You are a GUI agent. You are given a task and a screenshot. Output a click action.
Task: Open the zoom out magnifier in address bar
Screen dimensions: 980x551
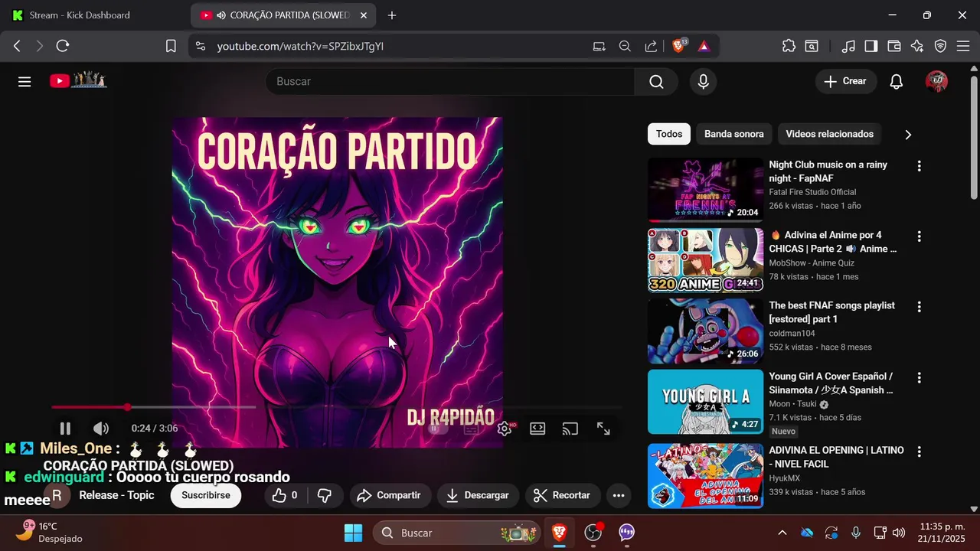tap(625, 46)
